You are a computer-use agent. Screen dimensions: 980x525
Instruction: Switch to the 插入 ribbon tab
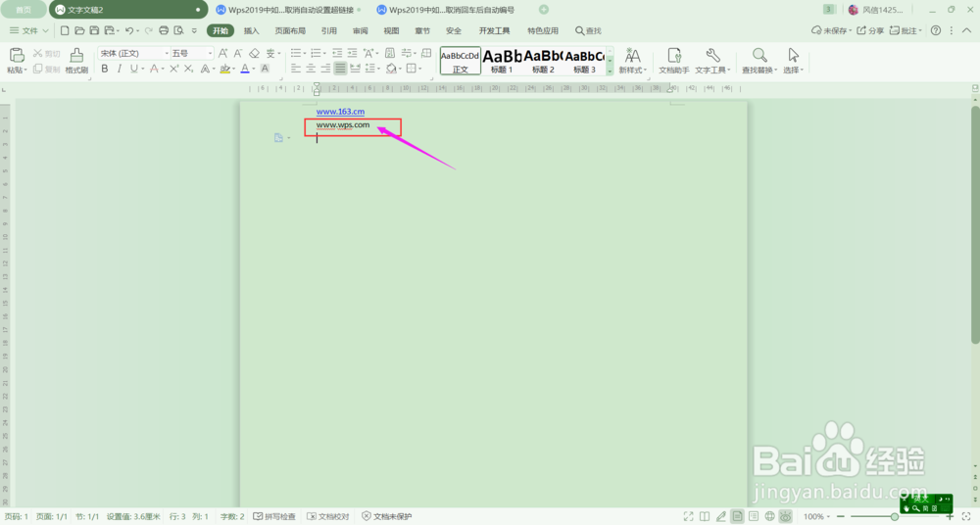[x=251, y=30]
